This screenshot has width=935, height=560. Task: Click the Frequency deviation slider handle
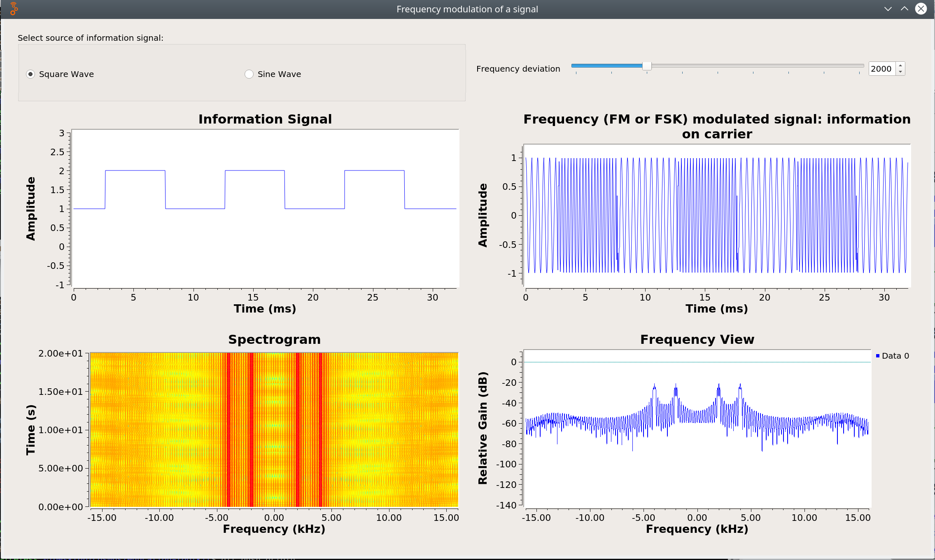pyautogui.click(x=647, y=65)
